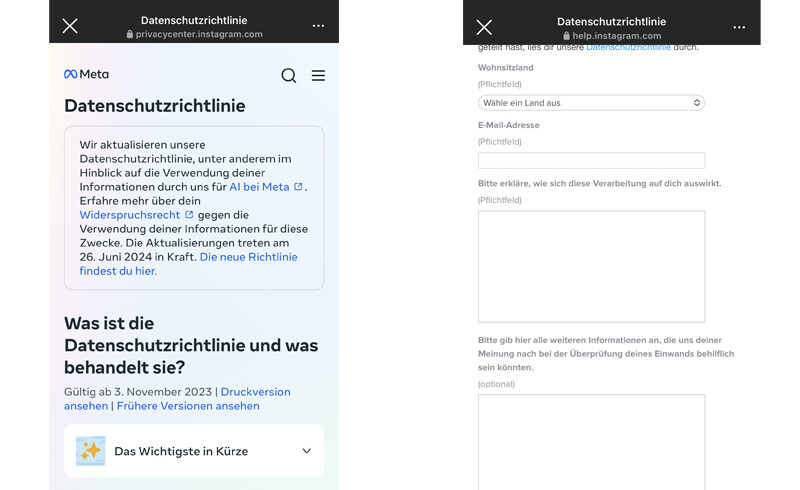Screen dimensions: 800x490
Task: Click the help.instagram.com address text
Action: pyautogui.click(x=616, y=36)
